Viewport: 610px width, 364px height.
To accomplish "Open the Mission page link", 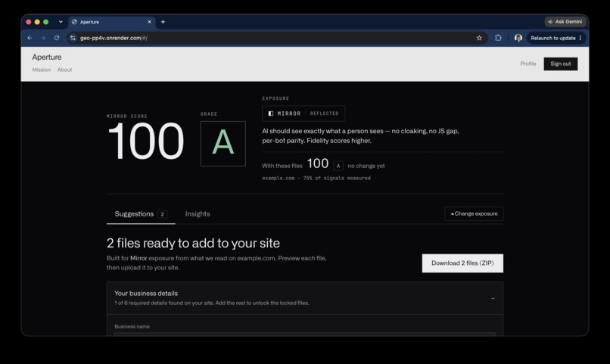I will (41, 70).
